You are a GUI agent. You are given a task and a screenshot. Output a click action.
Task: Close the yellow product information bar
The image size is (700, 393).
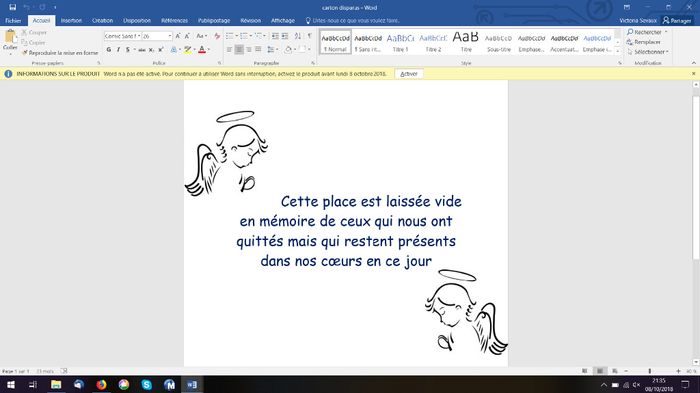click(694, 74)
